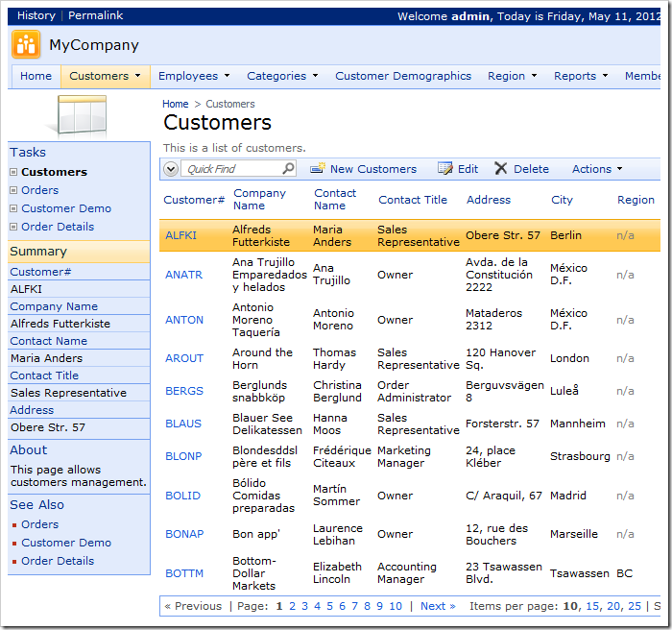Viewport: 672px width, 630px height.
Task: Open the Quick Find options dropdown arrow
Action: [171, 168]
